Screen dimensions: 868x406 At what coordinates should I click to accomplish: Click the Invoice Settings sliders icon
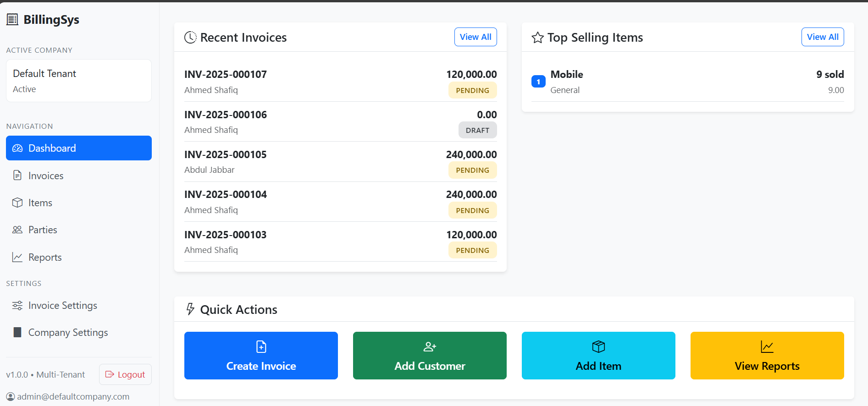coord(17,306)
